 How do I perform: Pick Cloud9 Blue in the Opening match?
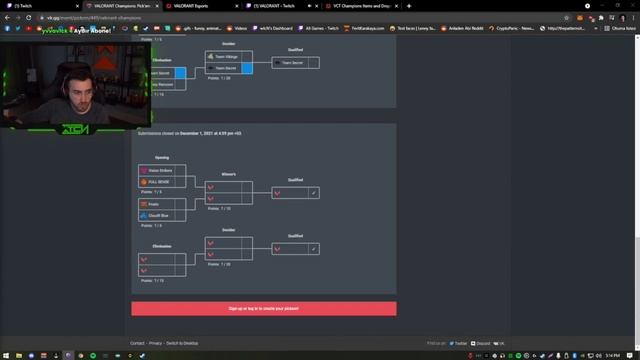coord(157,216)
